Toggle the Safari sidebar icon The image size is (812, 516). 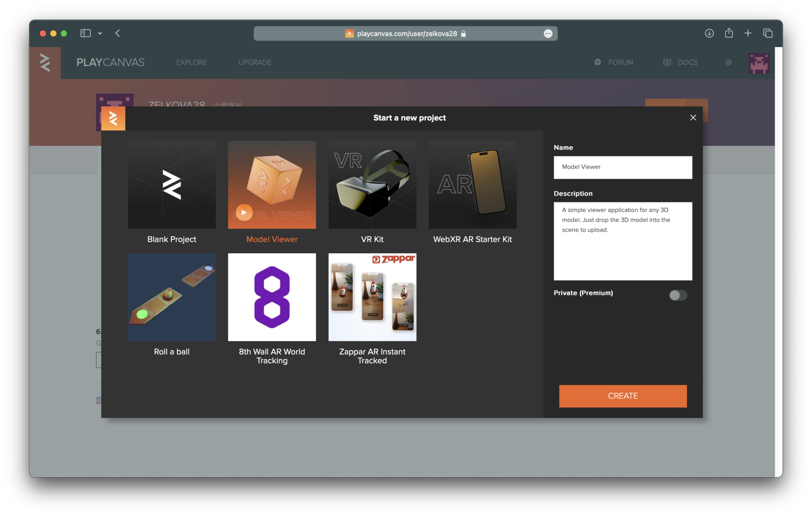click(85, 33)
